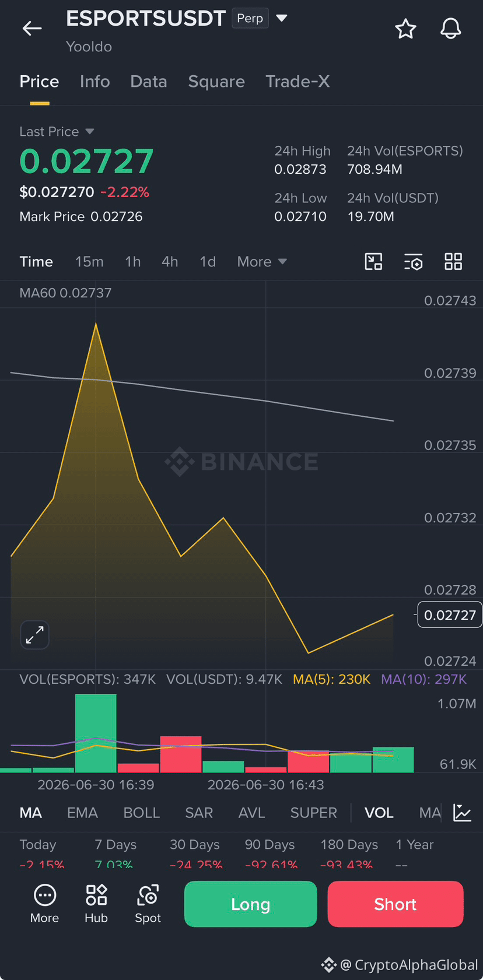
Task: Select the 15m chart interval
Action: tap(89, 262)
